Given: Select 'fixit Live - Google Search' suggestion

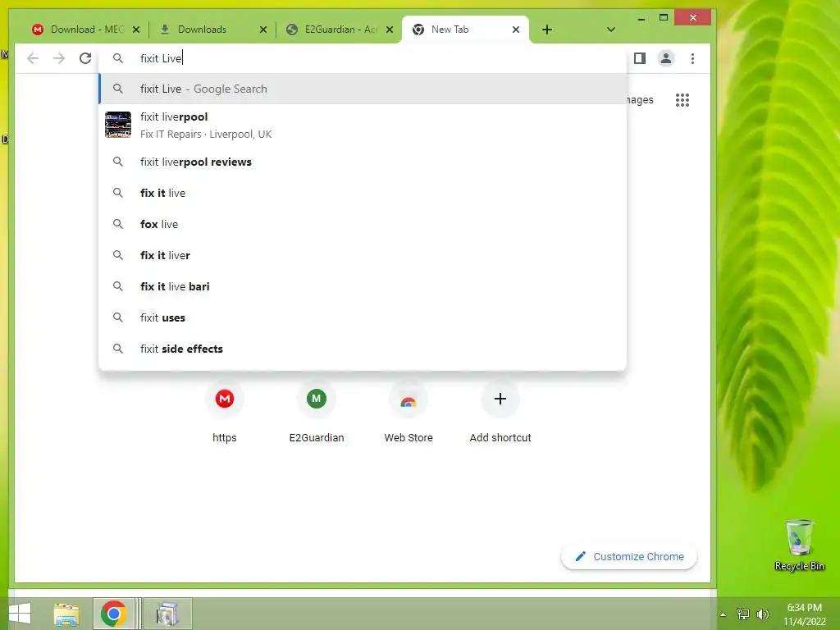Looking at the screenshot, I should coord(363,89).
